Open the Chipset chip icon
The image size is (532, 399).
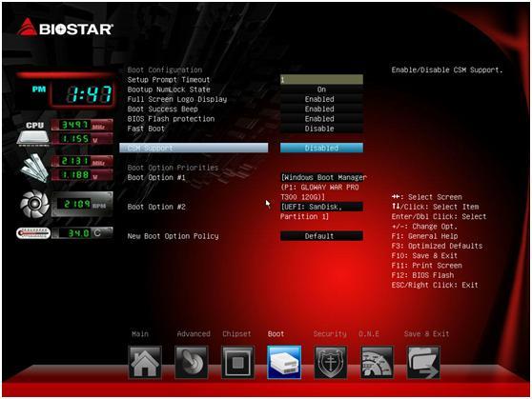click(x=237, y=362)
